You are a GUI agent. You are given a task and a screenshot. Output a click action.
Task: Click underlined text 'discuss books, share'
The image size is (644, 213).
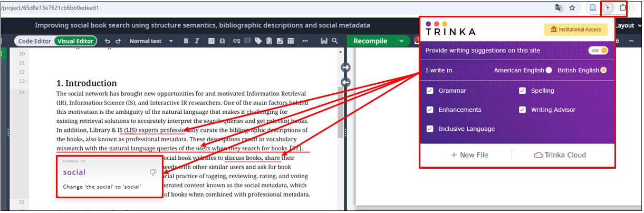[x=253, y=158]
